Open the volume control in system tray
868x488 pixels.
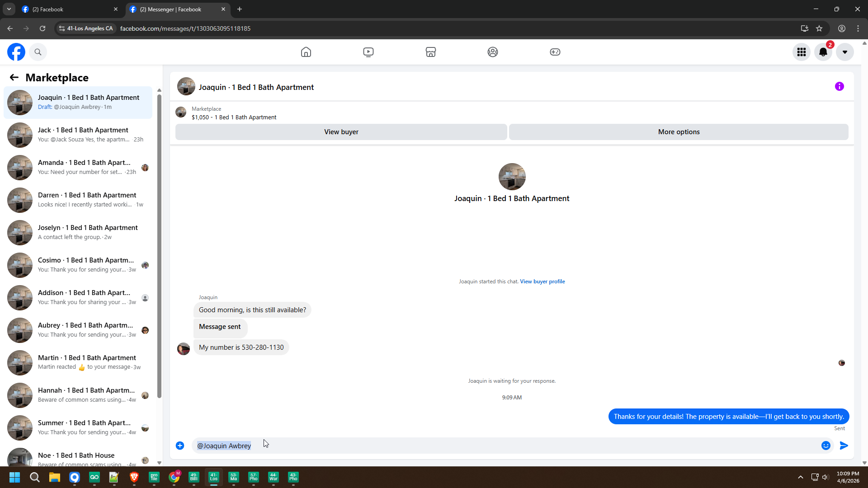pos(826,477)
